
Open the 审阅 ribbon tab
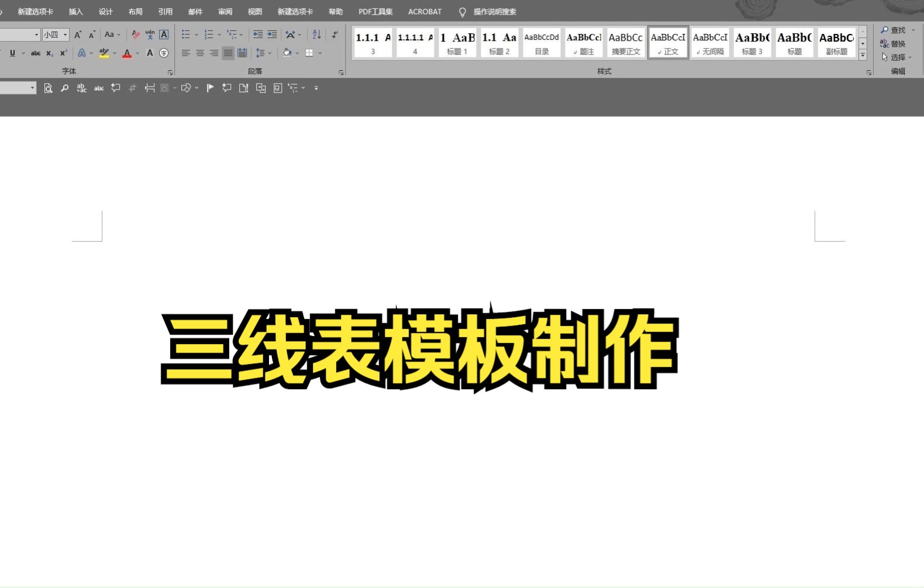pos(225,12)
